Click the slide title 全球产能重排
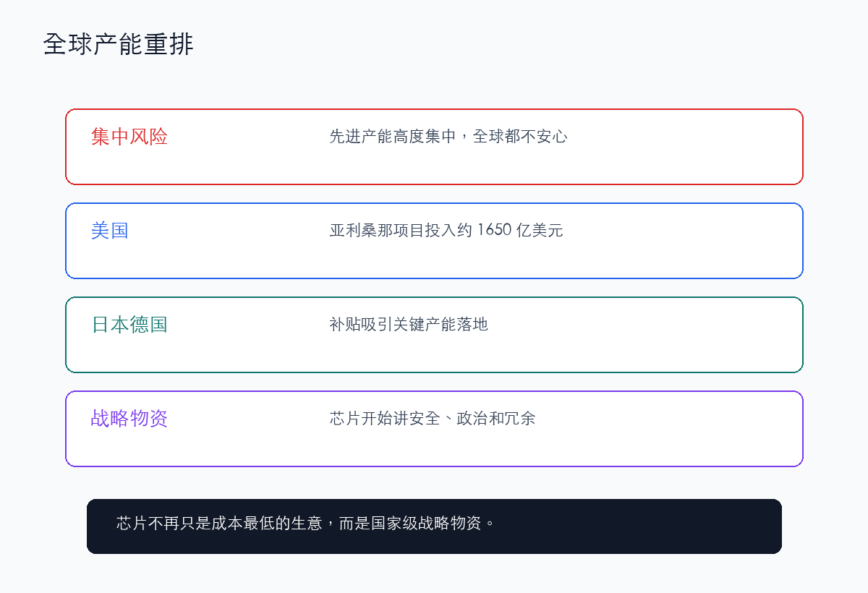868x593 pixels. (119, 44)
